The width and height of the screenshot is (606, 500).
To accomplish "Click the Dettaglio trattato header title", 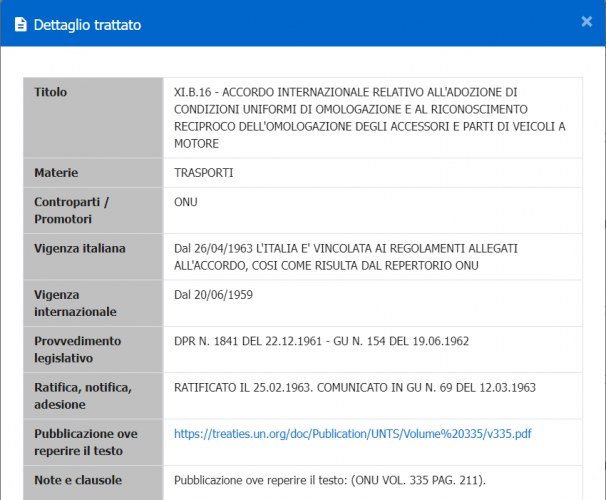I will (x=87, y=23).
